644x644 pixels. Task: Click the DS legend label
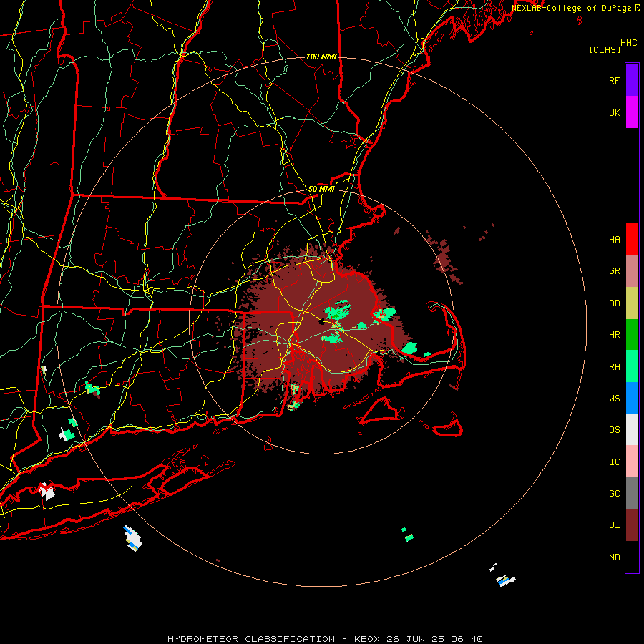[x=615, y=429]
